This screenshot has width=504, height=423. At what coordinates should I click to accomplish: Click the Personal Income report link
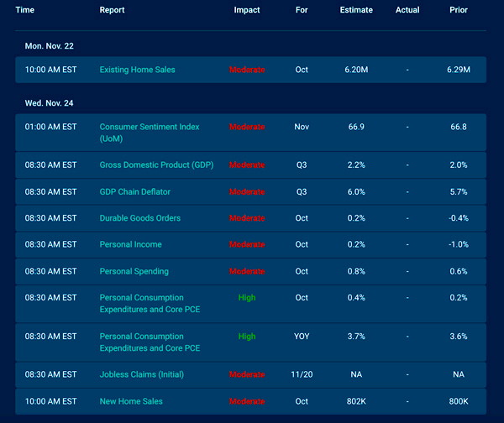[130, 245]
